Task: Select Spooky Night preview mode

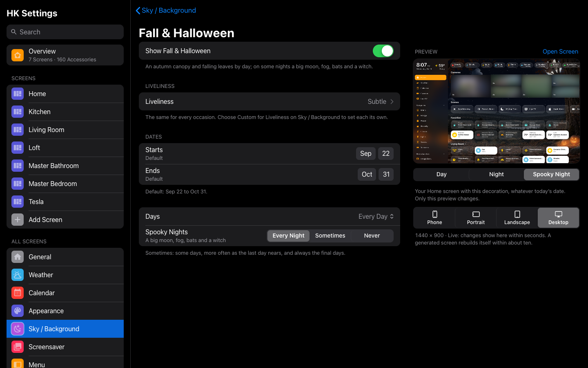Action: pos(551,174)
